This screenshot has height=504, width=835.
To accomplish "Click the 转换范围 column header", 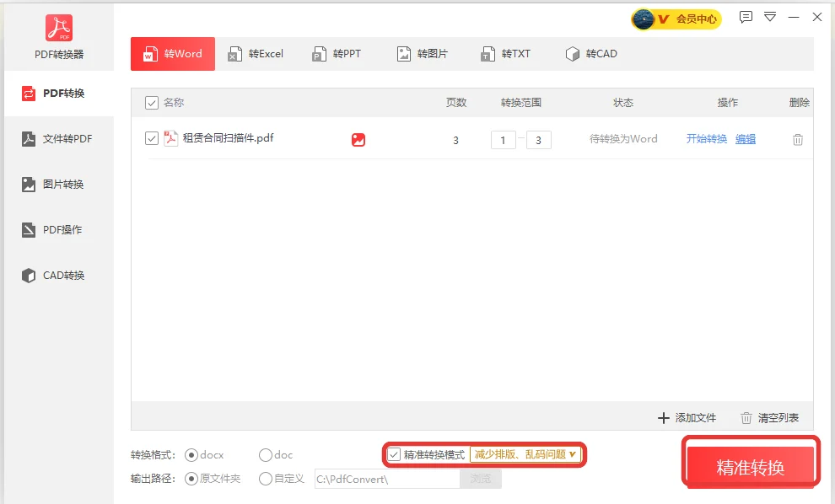I will pos(520,103).
